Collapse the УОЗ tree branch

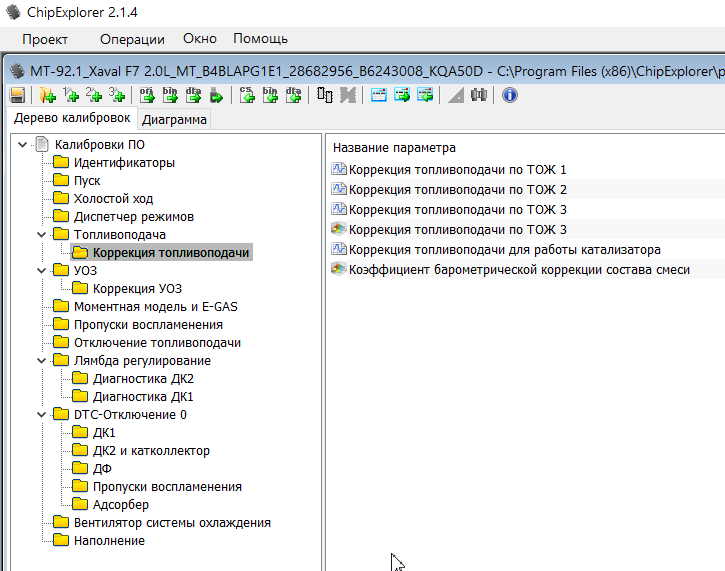pos(41,271)
